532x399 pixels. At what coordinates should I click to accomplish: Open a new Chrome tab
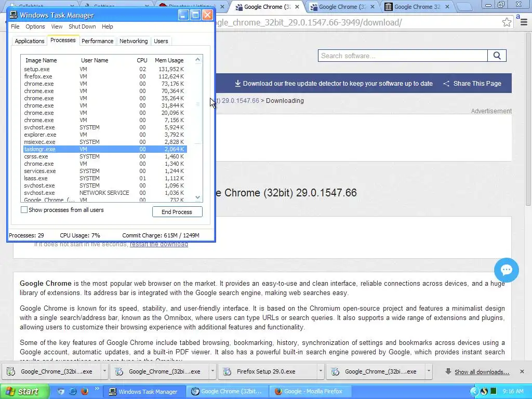(464, 7)
